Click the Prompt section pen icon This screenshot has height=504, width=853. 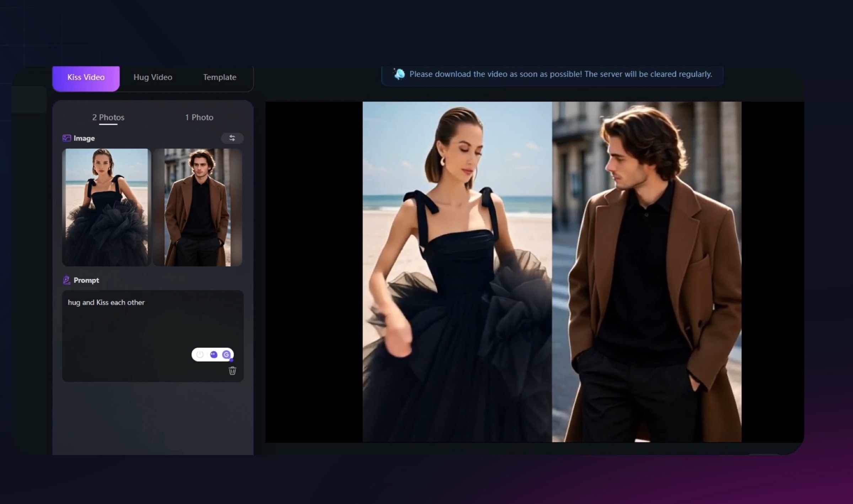(66, 280)
